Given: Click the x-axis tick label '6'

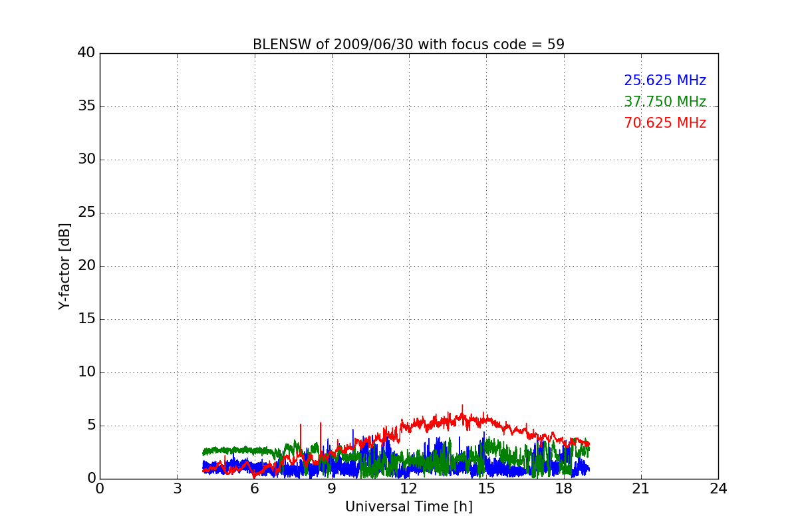Looking at the screenshot, I should (254, 488).
